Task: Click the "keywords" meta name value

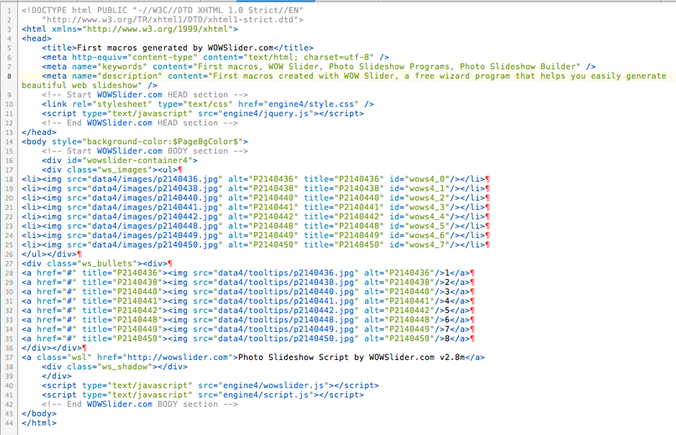Action: (122, 67)
